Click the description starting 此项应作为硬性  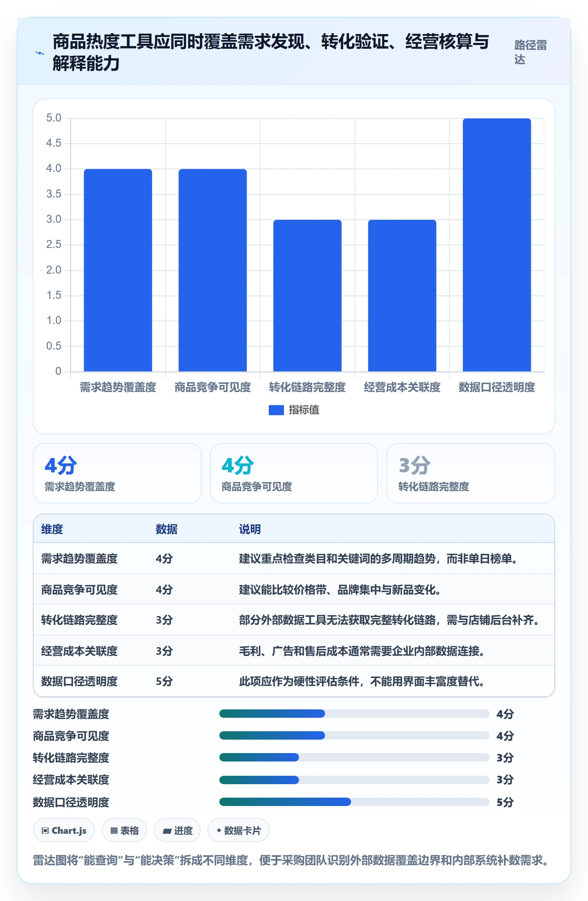tap(364, 681)
